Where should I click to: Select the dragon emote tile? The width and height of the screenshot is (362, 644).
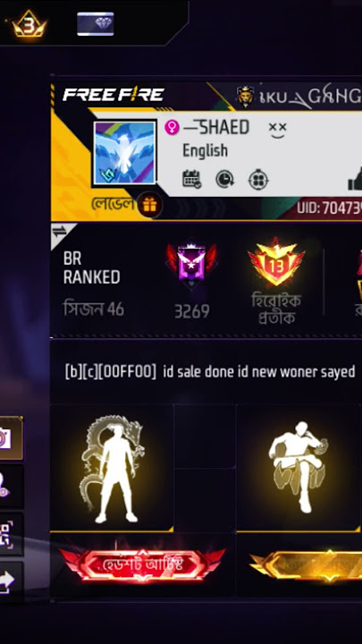112,468
